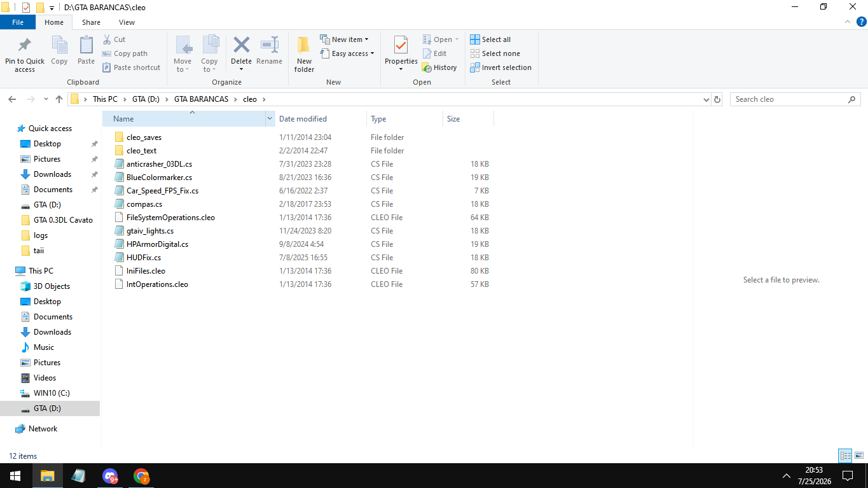Image resolution: width=868 pixels, height=488 pixels.
Task: Switch to details view toggle
Action: click(845, 456)
